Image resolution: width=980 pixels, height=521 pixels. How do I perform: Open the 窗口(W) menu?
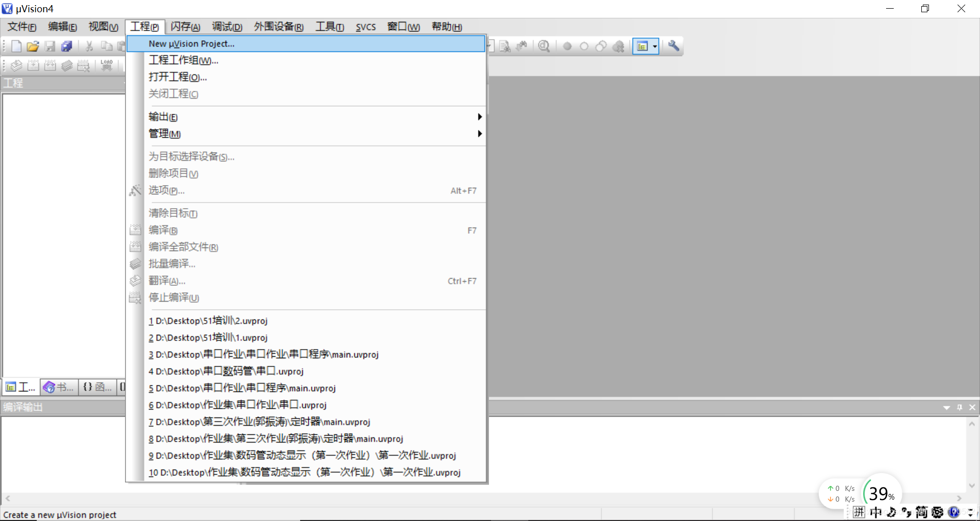403,27
